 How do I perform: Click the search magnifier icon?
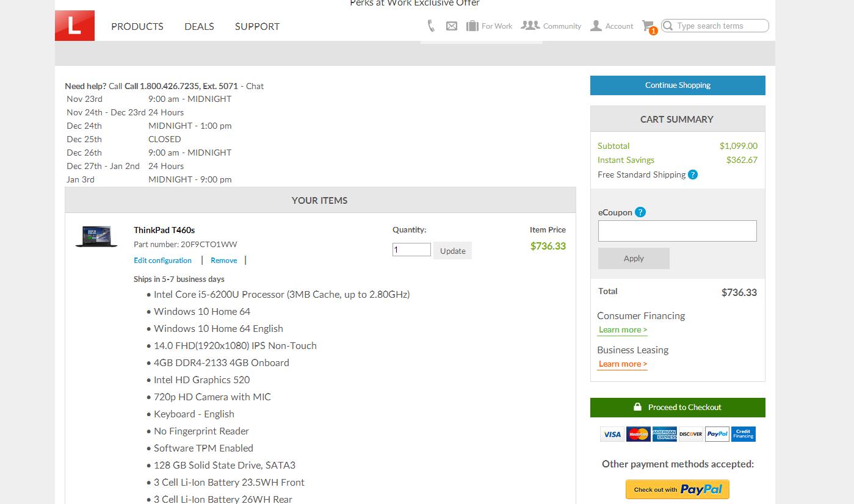(x=668, y=26)
